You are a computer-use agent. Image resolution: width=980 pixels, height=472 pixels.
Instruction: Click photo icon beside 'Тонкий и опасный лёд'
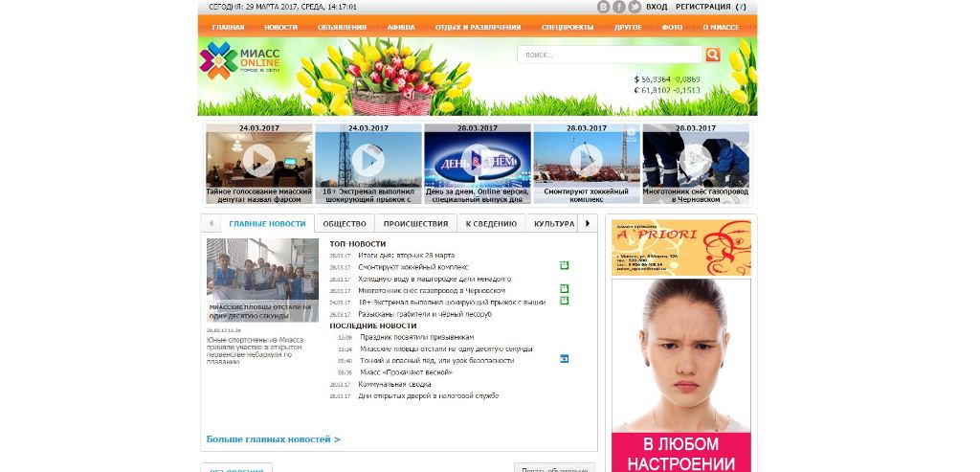pos(565,359)
